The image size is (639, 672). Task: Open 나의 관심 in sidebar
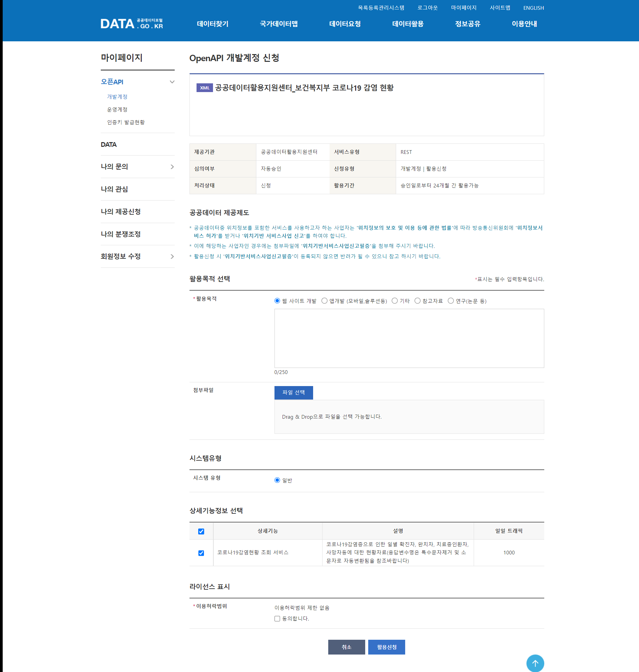[x=114, y=189]
